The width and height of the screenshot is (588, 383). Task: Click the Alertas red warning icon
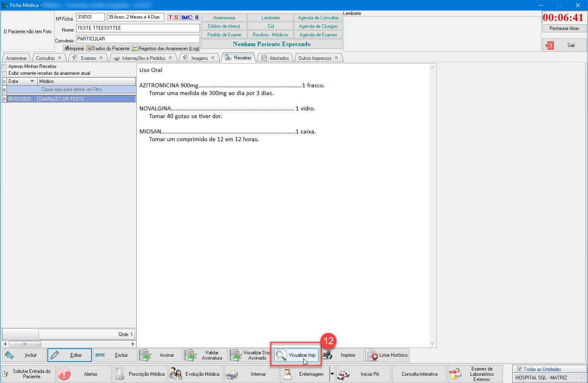coord(64,374)
